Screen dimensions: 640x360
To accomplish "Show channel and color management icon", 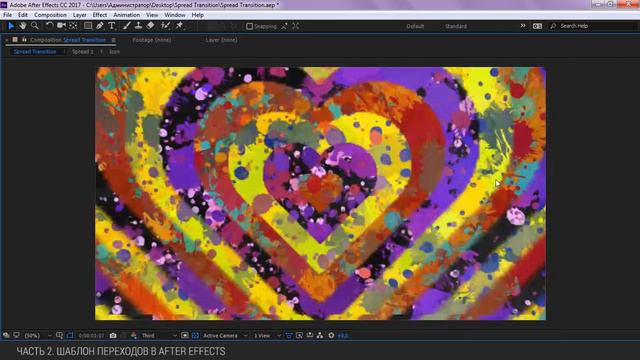I will pyautogui.click(x=133, y=336).
